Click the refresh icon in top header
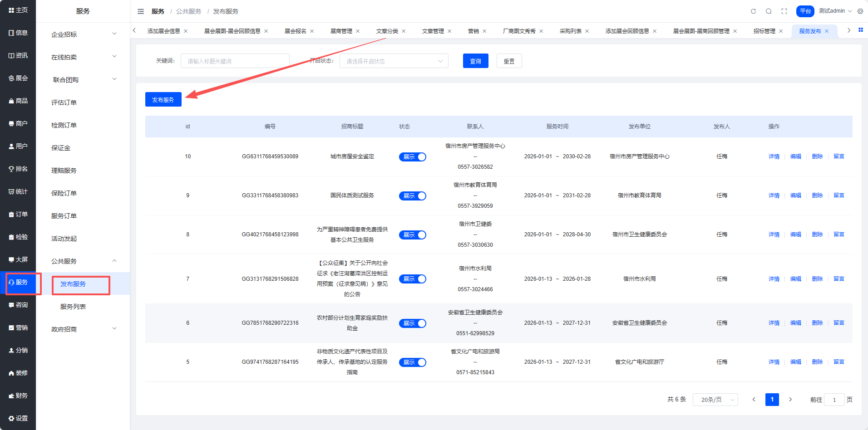This screenshot has width=868, height=430. 753,11
